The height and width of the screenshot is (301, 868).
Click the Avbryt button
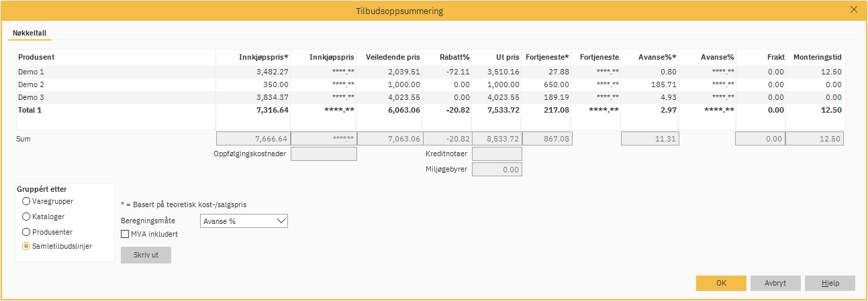(775, 283)
